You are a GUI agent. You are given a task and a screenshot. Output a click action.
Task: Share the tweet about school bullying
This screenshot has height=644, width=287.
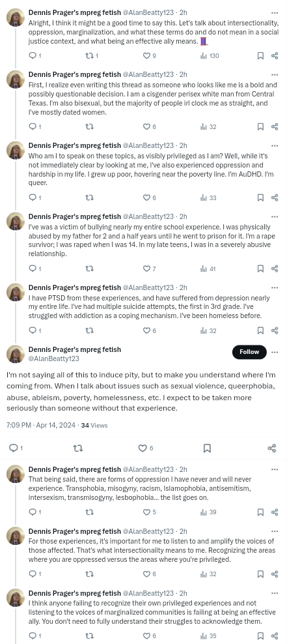[x=275, y=269]
